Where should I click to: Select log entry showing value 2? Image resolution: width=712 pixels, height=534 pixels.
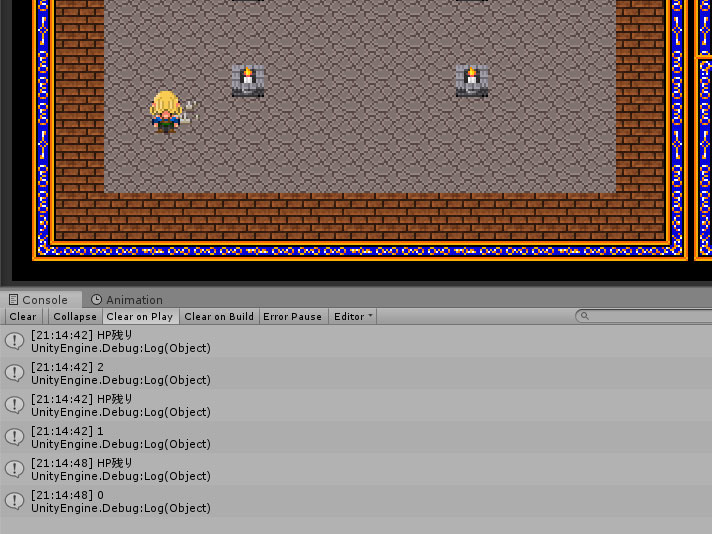pyautogui.click(x=356, y=373)
